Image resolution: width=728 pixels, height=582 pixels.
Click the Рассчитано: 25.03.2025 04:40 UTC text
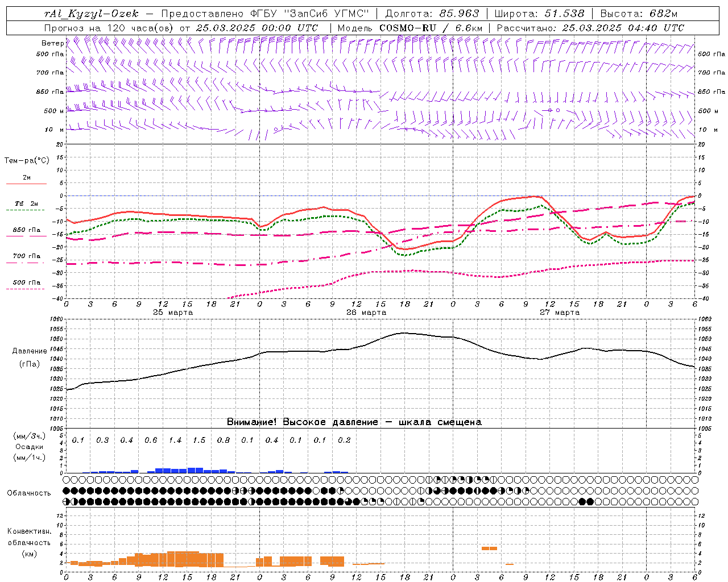pyautogui.click(x=590, y=28)
